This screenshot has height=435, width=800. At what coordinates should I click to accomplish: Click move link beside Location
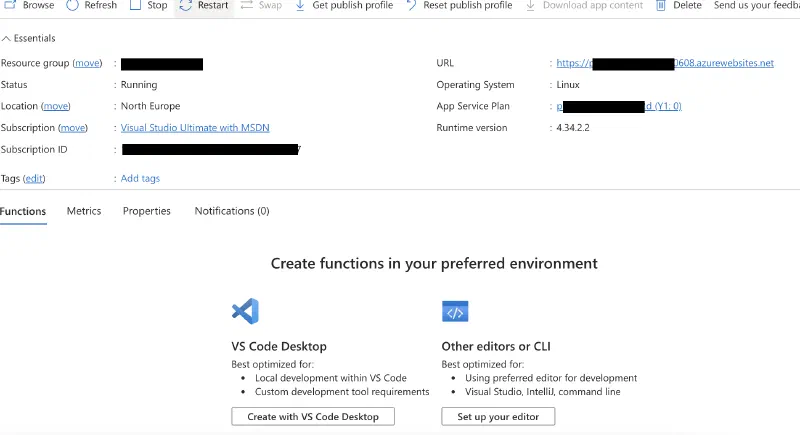56,106
